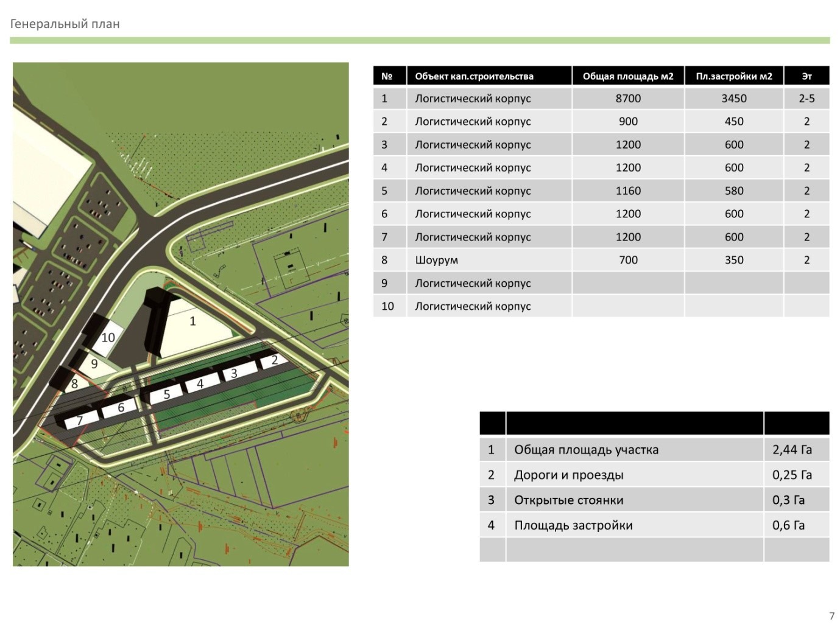The height and width of the screenshot is (630, 840).
Task: Click building label '7' on the site plan
Action: (x=79, y=421)
